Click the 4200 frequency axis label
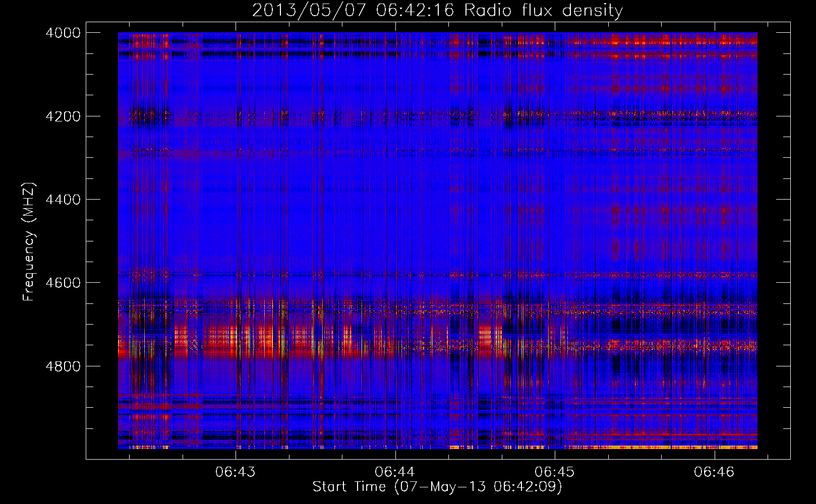The image size is (816, 504). (x=63, y=116)
